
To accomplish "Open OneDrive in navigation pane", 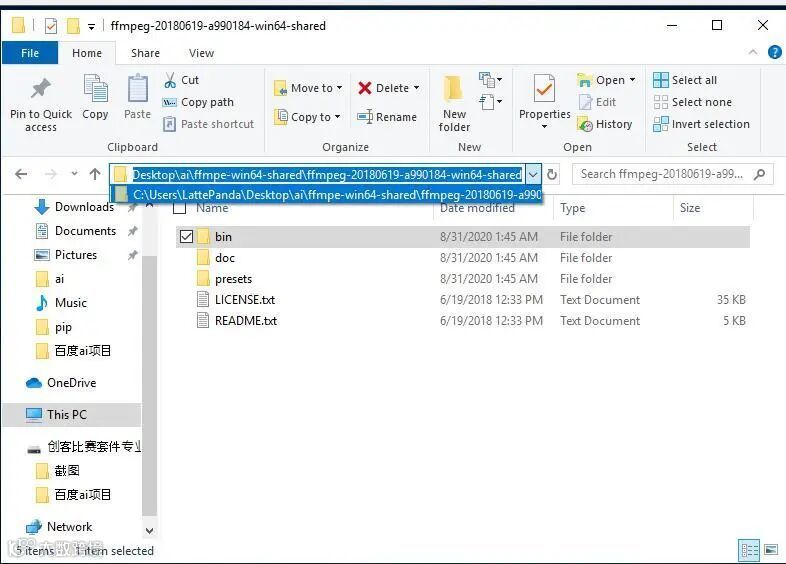I will 61,383.
